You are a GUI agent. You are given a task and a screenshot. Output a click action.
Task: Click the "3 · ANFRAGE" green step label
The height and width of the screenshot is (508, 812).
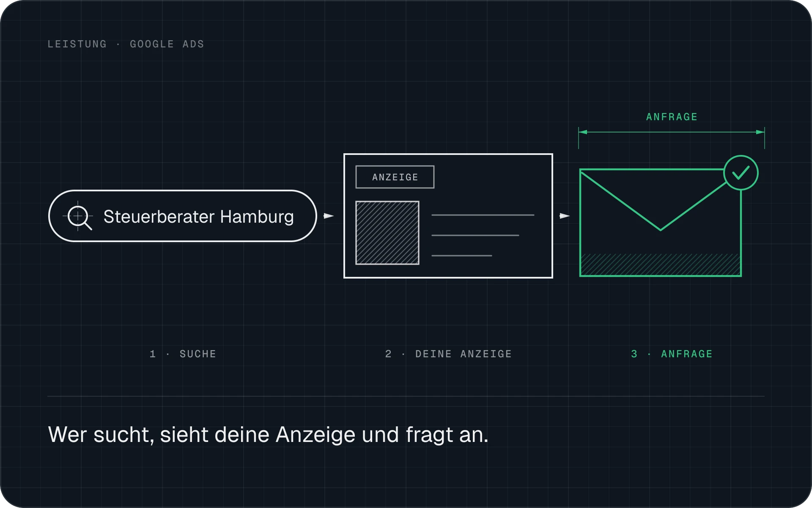pos(672,354)
